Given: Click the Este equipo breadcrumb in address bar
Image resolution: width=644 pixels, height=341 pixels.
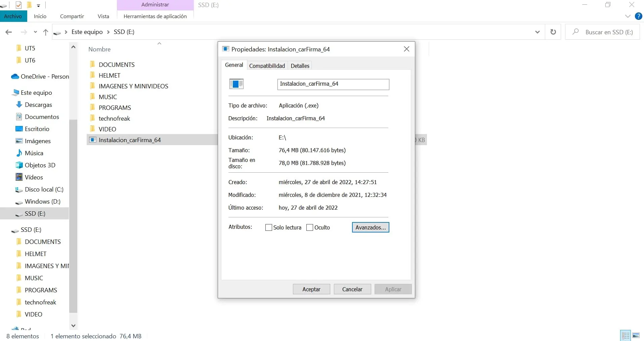Looking at the screenshot, I should 87,32.
